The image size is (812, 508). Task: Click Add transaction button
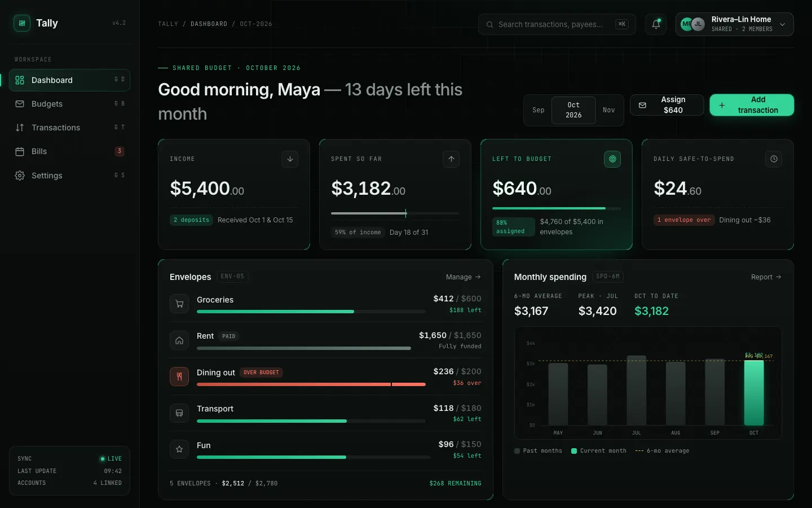pos(752,105)
